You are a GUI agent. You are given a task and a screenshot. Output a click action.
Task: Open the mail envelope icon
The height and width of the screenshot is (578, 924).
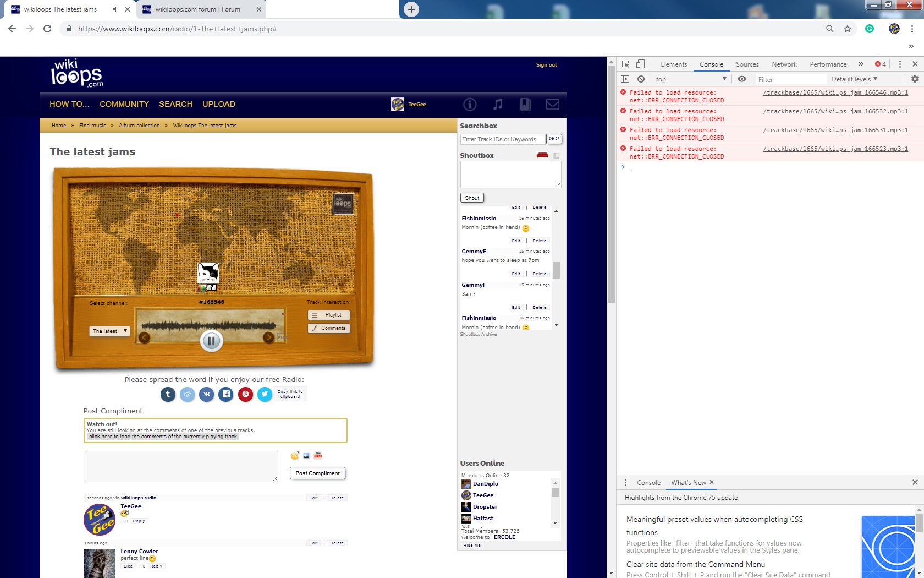[553, 104]
